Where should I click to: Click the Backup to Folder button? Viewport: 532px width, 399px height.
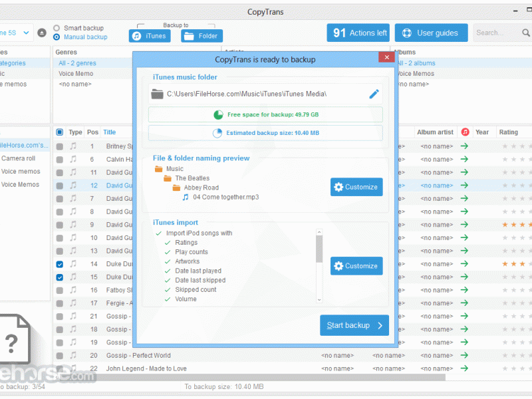click(x=201, y=36)
